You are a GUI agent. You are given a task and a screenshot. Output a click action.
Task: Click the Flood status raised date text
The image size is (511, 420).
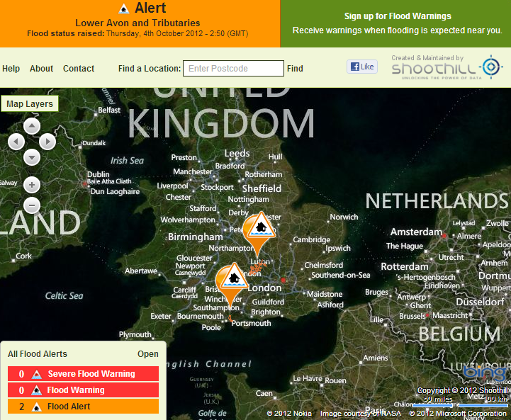pyautogui.click(x=137, y=33)
